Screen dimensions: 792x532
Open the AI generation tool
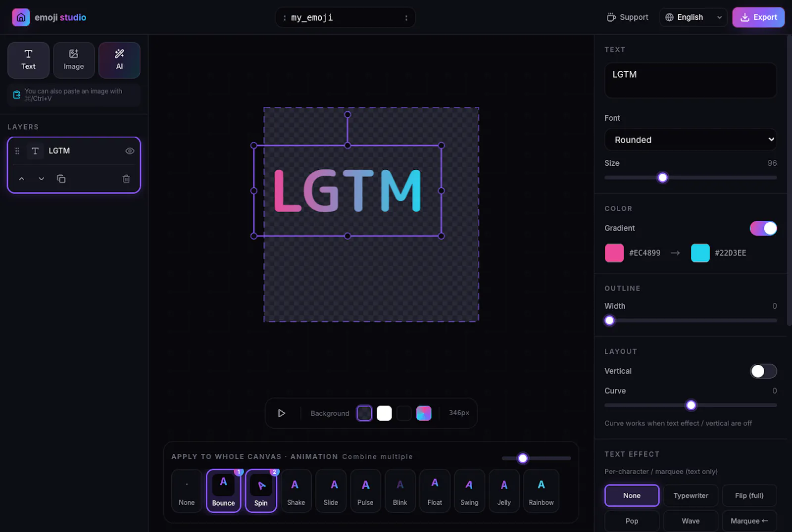coord(119,60)
